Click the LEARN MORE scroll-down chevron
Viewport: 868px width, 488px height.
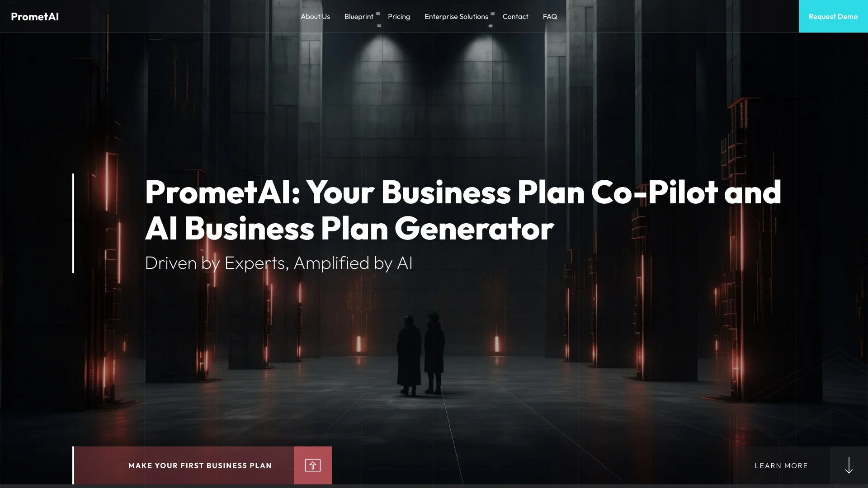tap(849, 465)
